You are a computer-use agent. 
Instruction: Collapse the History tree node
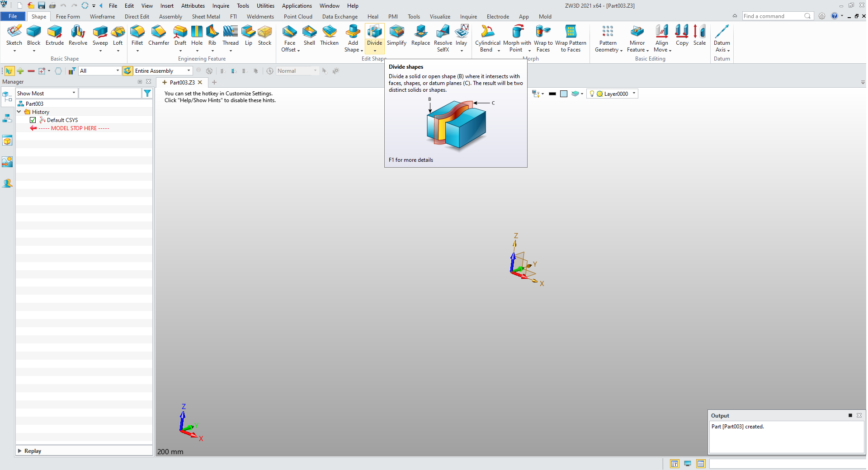pyautogui.click(x=19, y=112)
